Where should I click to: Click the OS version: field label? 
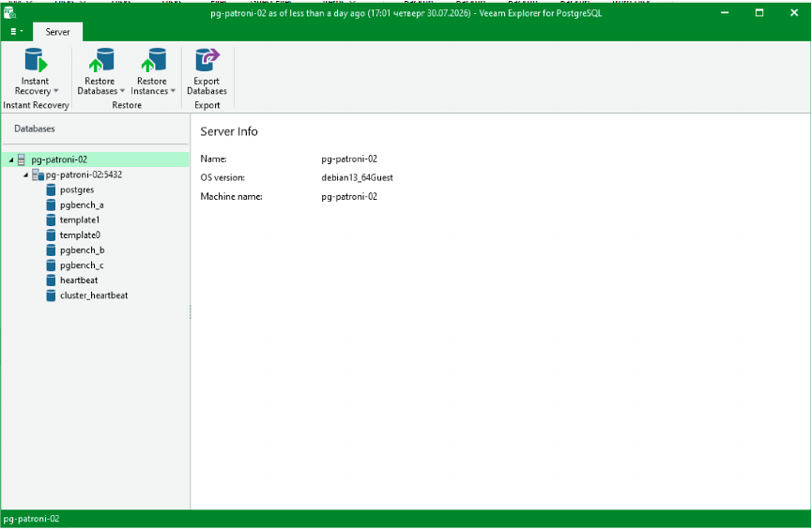pos(222,177)
